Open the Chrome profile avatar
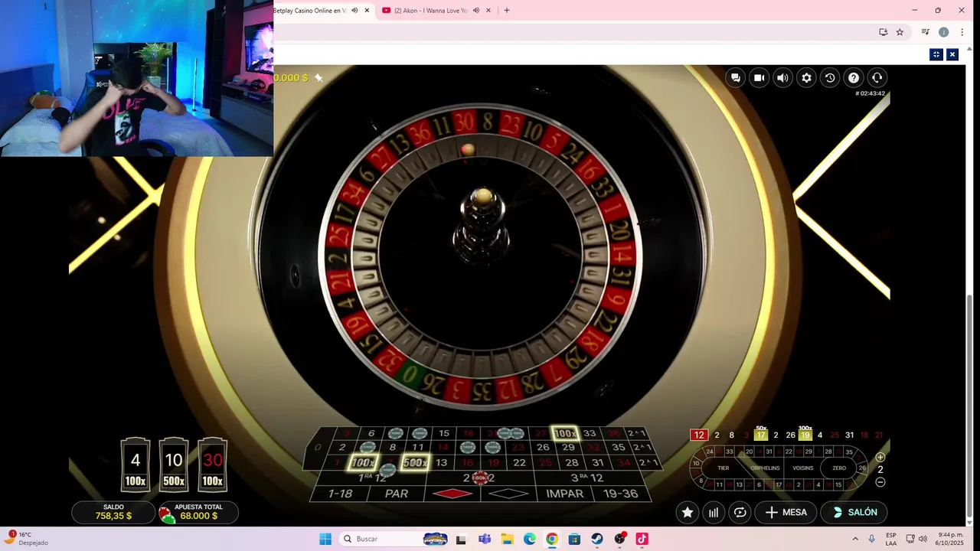Screen dimensions: 980x551 click(943, 32)
